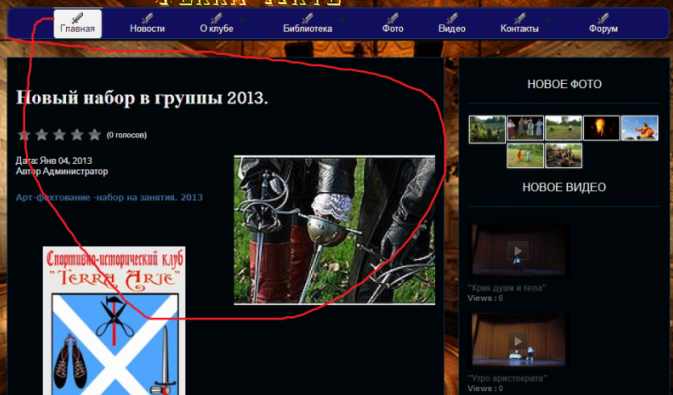Open the rapier fencing article image
Screen dimensions: 673x395
(334, 230)
